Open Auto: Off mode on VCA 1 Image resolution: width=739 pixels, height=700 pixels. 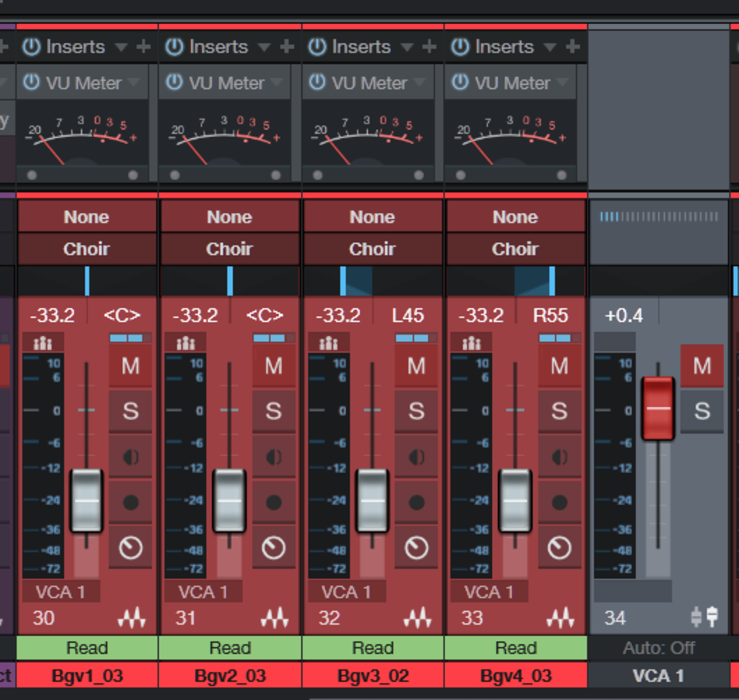click(658, 648)
